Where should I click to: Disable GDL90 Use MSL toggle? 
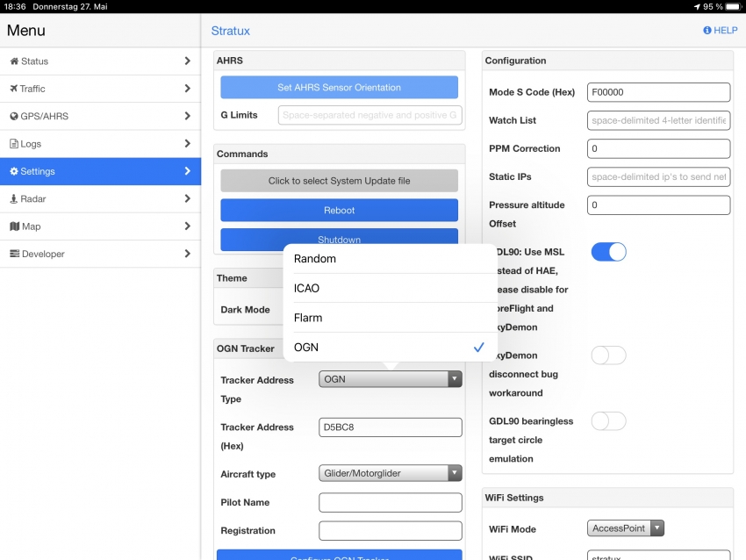tap(608, 252)
